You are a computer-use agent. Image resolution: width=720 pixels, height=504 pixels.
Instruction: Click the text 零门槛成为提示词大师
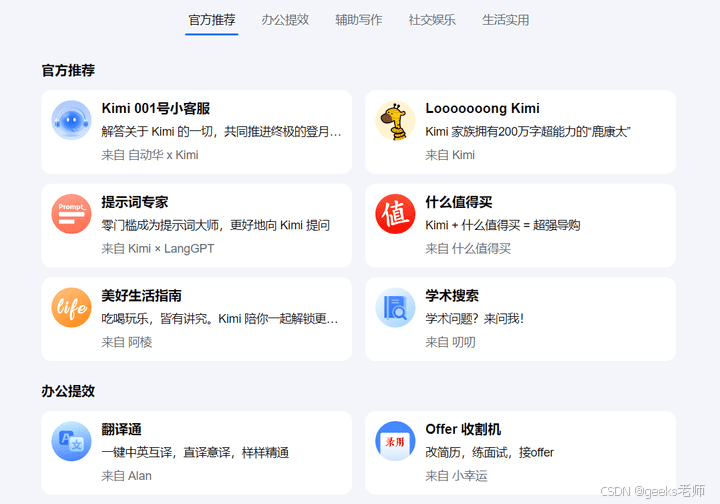point(216,225)
